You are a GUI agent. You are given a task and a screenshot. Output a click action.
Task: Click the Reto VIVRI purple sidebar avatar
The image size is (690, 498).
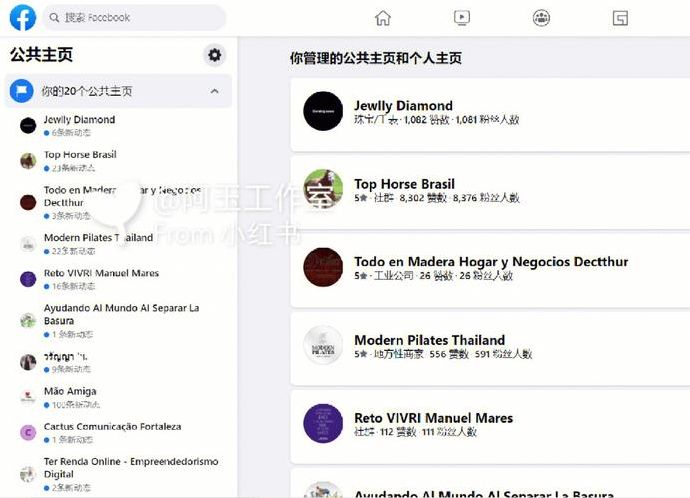click(x=28, y=279)
